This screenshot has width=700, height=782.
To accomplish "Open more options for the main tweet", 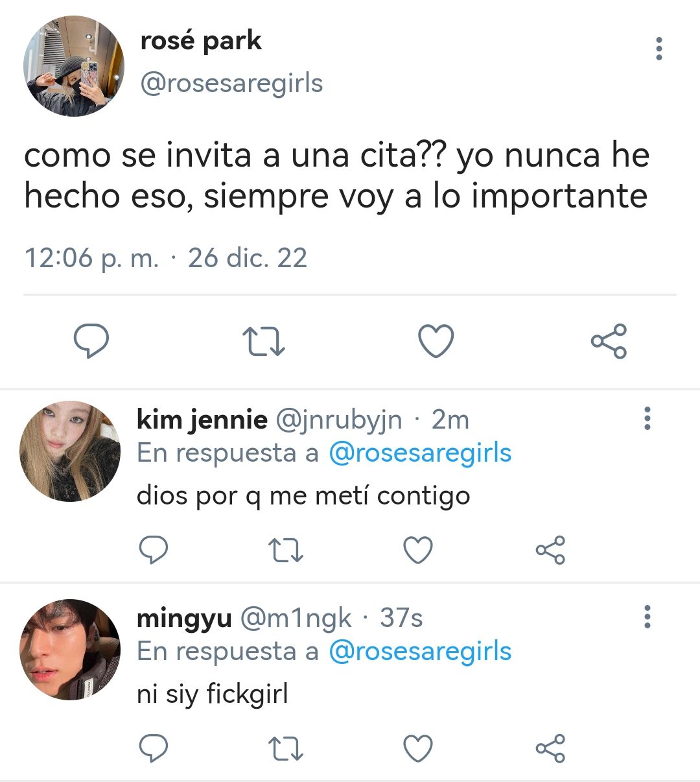I will (x=659, y=49).
